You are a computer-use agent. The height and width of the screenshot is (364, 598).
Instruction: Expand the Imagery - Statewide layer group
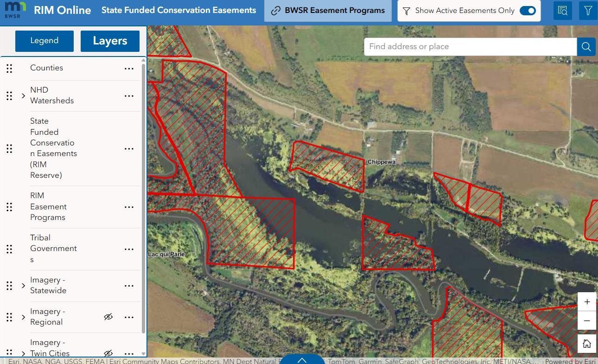(x=23, y=286)
